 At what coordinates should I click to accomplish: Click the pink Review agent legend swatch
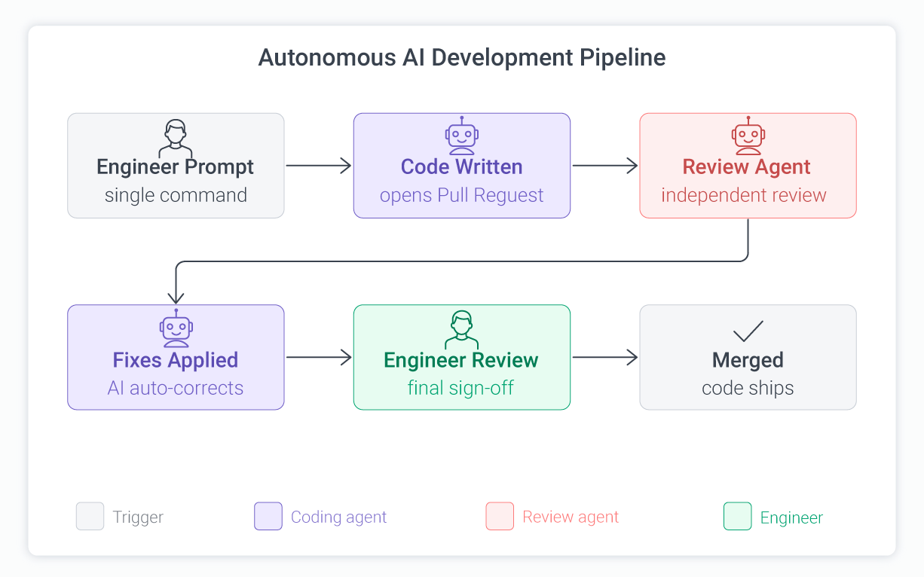pyautogui.click(x=500, y=517)
